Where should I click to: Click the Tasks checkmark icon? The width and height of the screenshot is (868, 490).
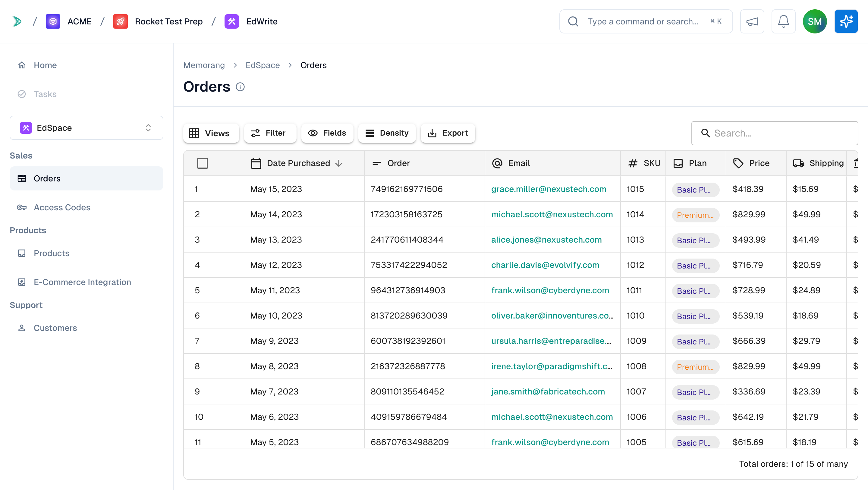22,94
